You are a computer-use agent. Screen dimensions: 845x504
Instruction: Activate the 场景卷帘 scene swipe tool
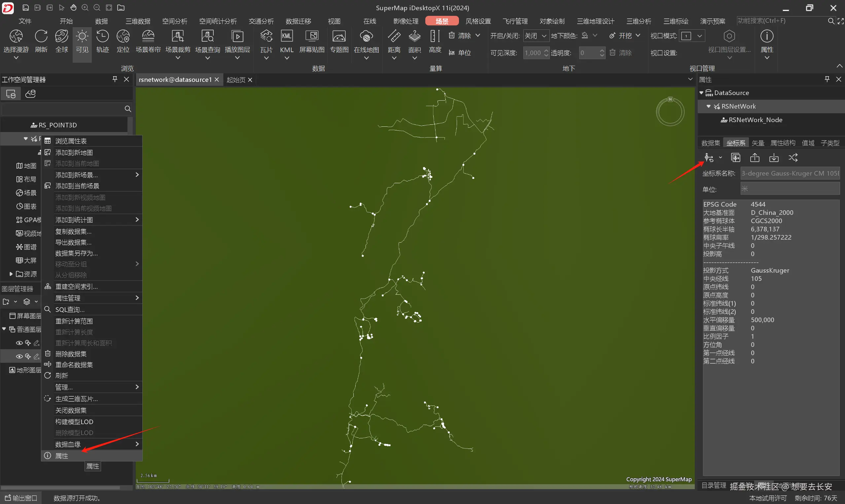coord(148,36)
